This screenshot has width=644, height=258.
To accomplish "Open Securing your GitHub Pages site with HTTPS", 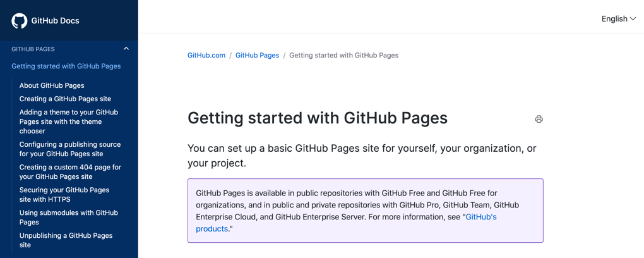I will (x=64, y=195).
